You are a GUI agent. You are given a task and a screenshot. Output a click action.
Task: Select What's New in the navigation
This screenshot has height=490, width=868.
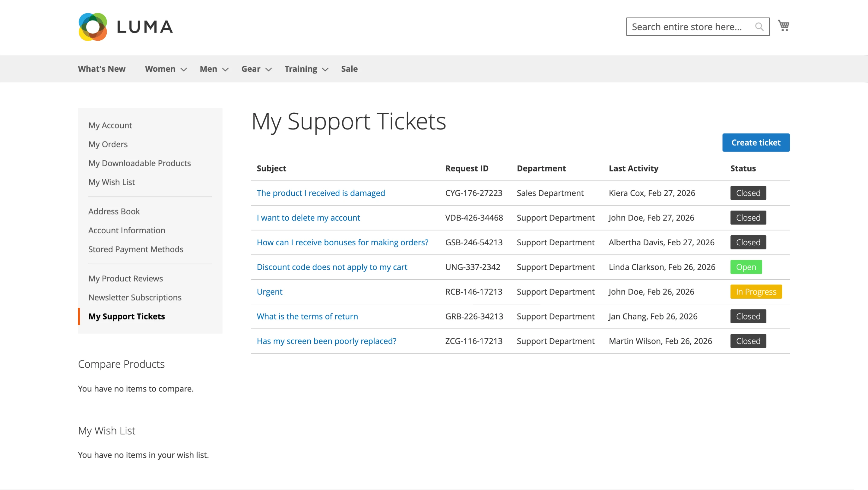point(102,69)
